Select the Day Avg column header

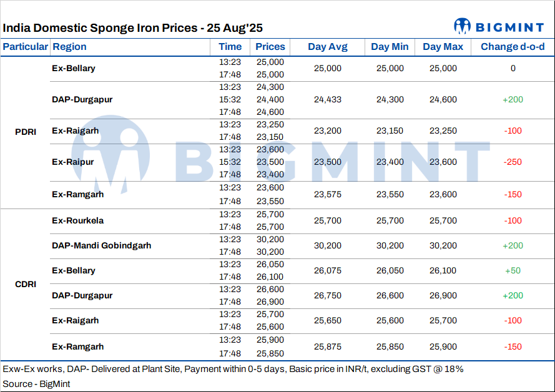328,47
